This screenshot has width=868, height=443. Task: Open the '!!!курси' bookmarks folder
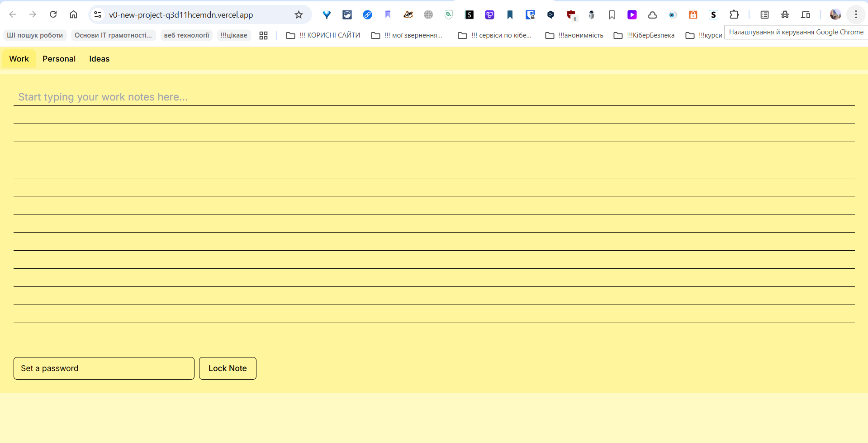click(704, 35)
